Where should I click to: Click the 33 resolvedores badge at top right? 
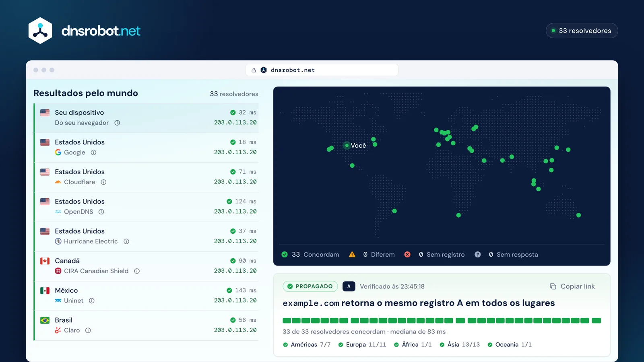[x=582, y=31]
